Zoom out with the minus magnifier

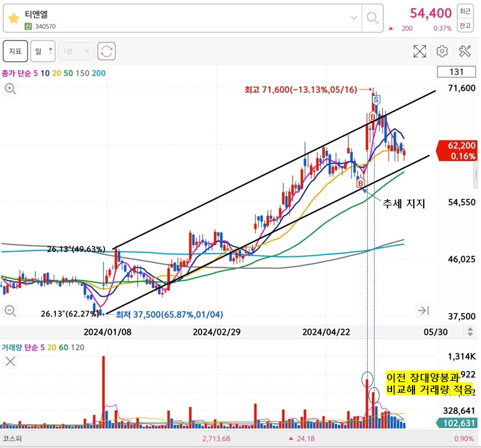click(x=10, y=310)
